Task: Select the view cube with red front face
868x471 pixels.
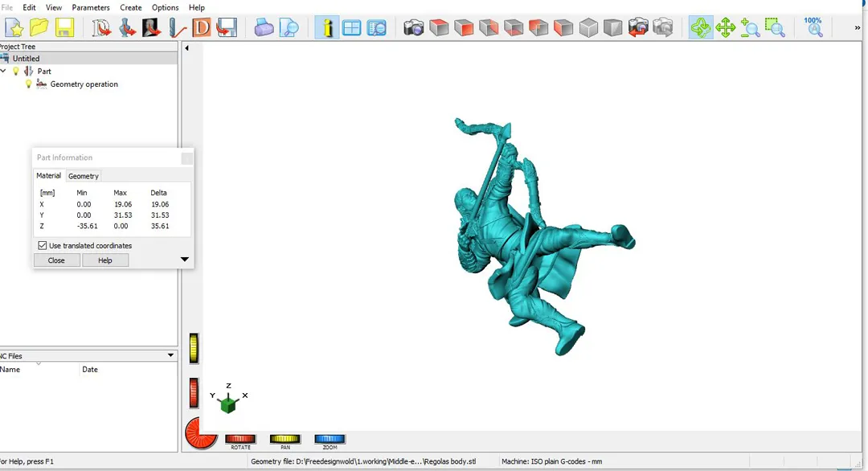Action: (464, 27)
